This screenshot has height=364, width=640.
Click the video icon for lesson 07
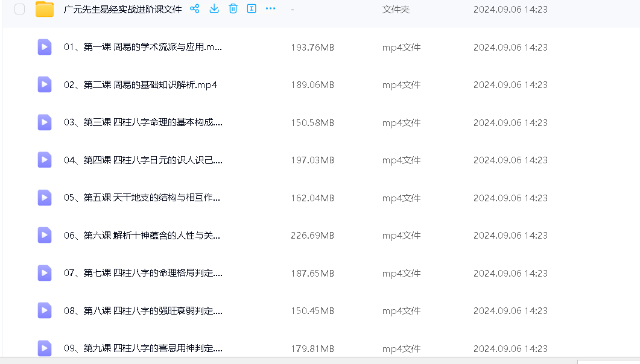click(45, 273)
